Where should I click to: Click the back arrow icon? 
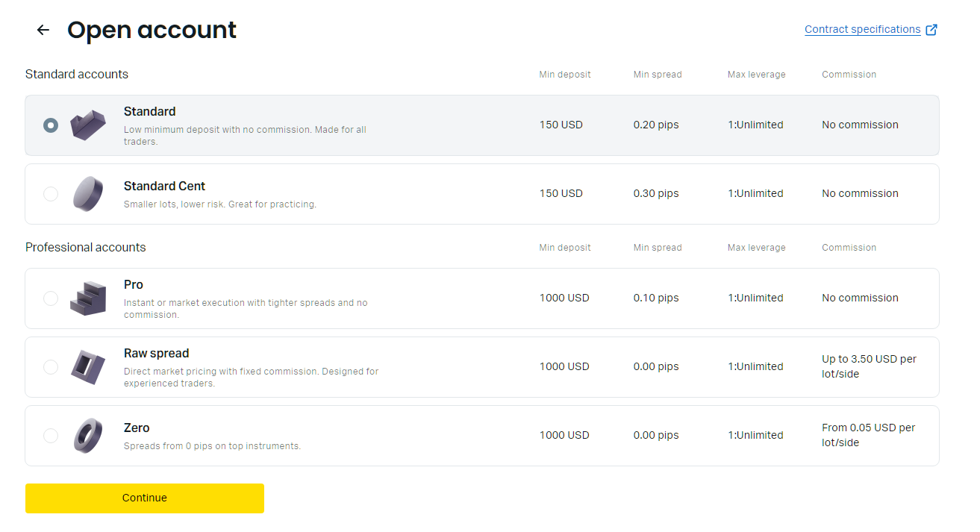43,30
